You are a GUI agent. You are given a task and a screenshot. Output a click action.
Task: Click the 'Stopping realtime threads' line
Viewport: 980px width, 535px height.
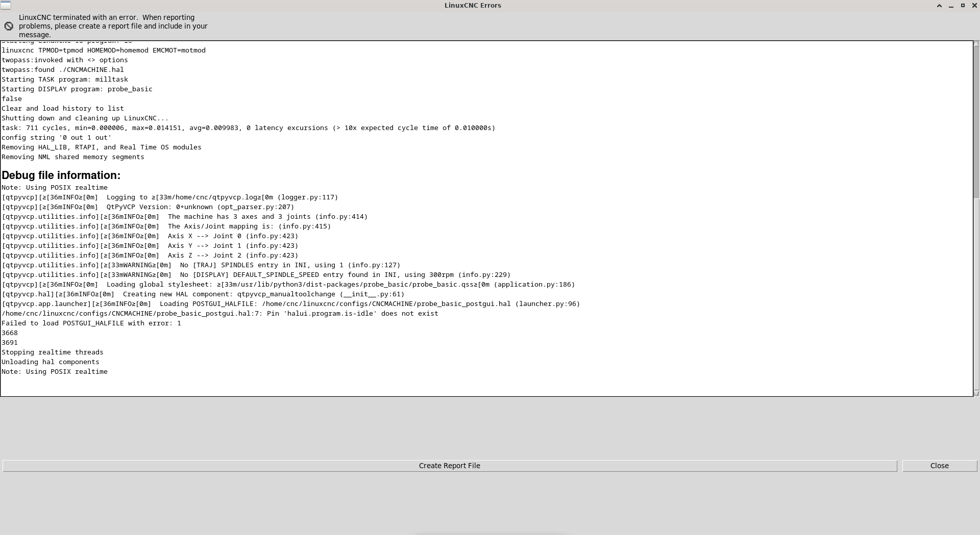tap(53, 352)
